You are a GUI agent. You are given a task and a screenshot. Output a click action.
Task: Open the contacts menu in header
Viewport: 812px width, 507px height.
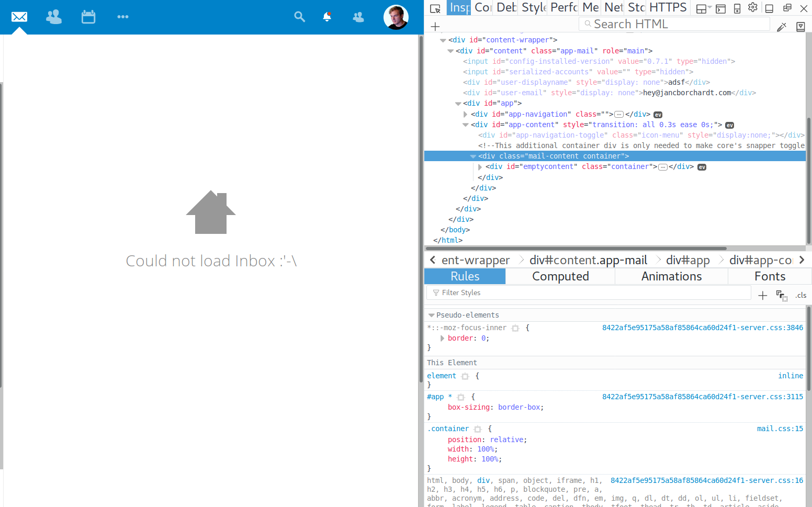(358, 17)
